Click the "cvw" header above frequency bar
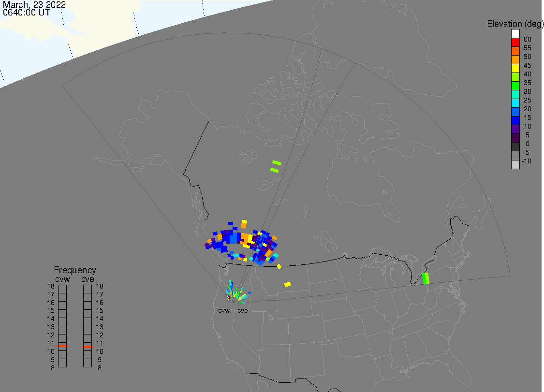Screen dimensions: 544x392 [x=62, y=279]
